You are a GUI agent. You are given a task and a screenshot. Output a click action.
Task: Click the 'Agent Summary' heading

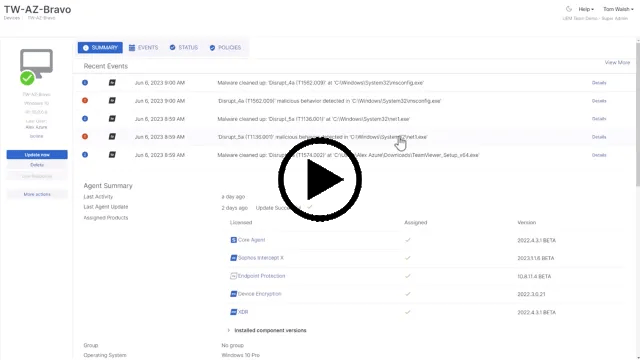(x=108, y=186)
